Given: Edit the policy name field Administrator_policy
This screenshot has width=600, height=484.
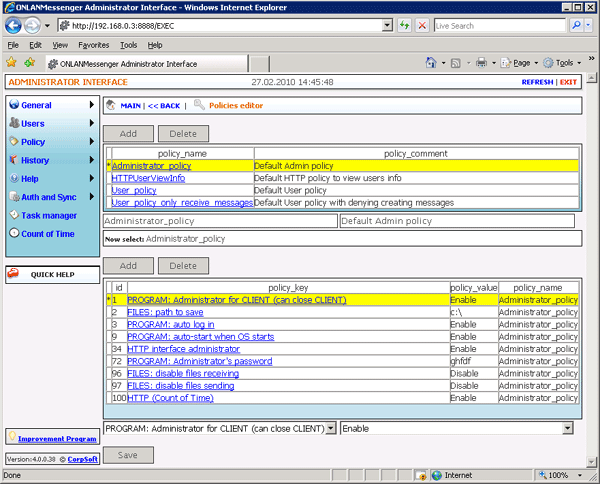Looking at the screenshot, I should tap(220, 221).
